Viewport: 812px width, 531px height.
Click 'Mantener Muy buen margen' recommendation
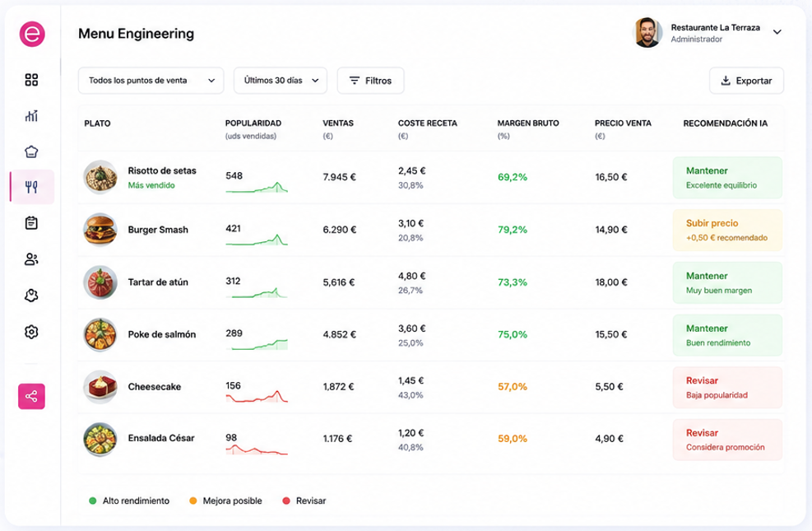click(x=727, y=283)
